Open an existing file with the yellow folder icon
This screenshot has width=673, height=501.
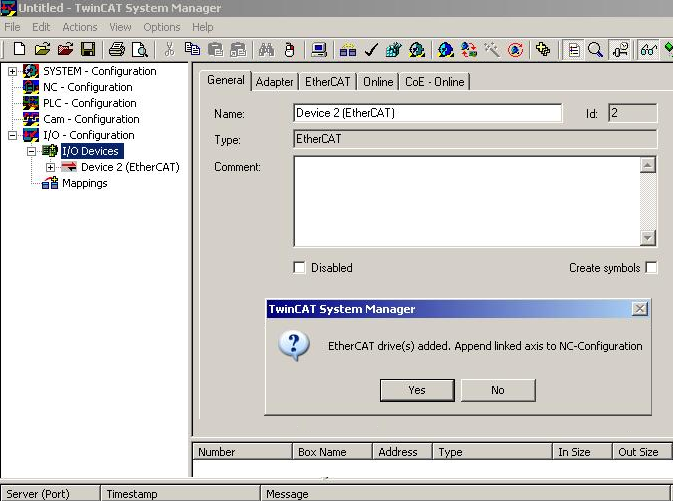(42, 50)
